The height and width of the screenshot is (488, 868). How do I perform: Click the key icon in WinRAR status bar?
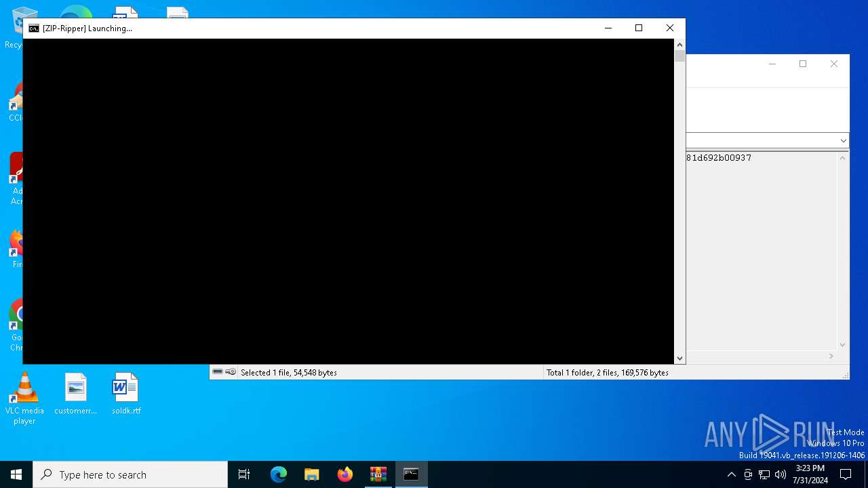coord(231,372)
